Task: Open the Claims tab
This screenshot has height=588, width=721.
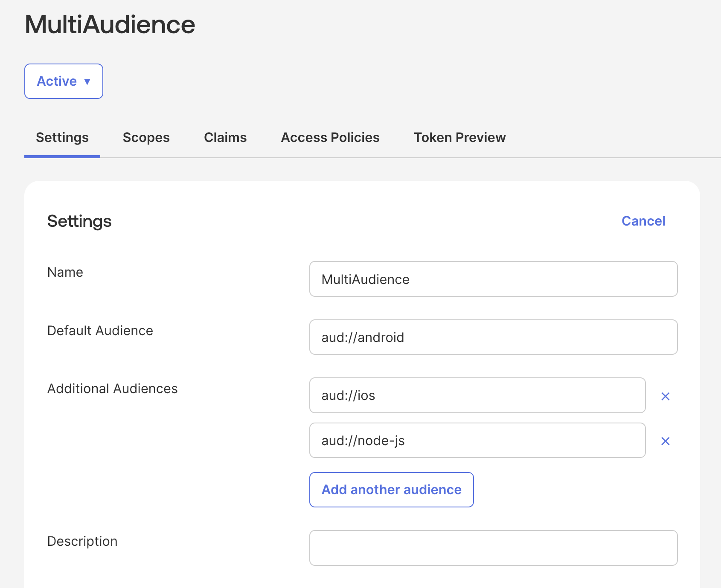Action: tap(225, 137)
